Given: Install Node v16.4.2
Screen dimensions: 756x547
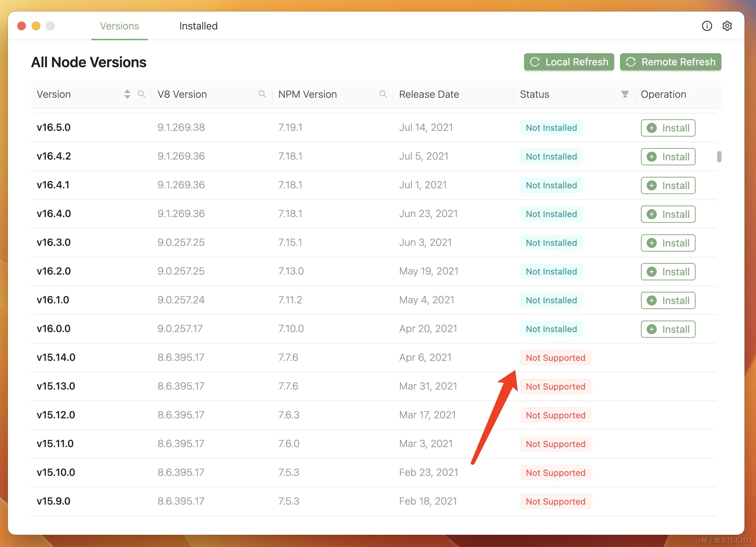Looking at the screenshot, I should pos(668,157).
